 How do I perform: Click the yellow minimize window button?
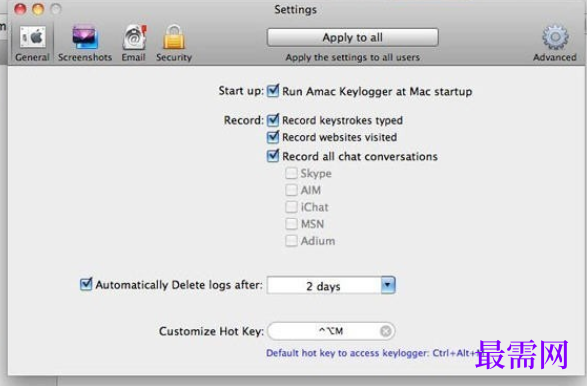(x=38, y=9)
